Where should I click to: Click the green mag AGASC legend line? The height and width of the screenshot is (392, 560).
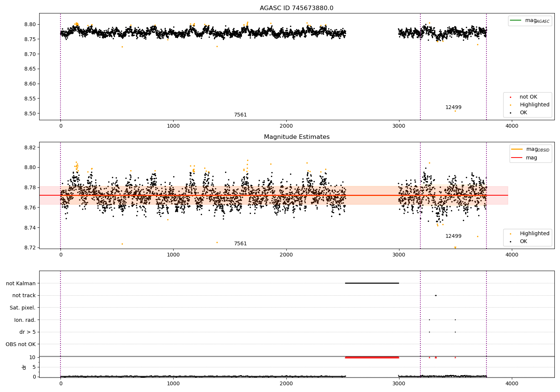point(516,20)
